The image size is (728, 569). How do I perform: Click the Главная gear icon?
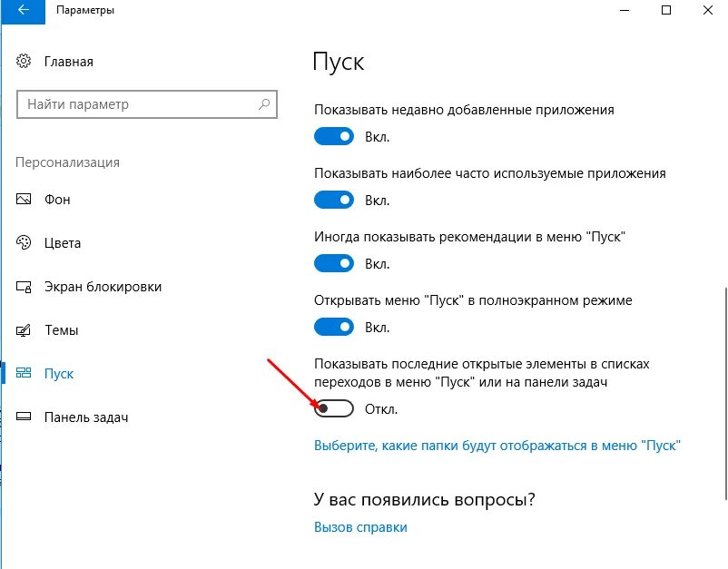coord(25,63)
